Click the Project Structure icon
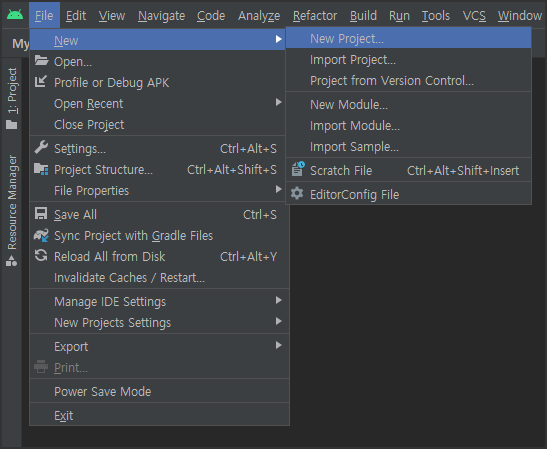547x449 pixels. click(x=41, y=169)
